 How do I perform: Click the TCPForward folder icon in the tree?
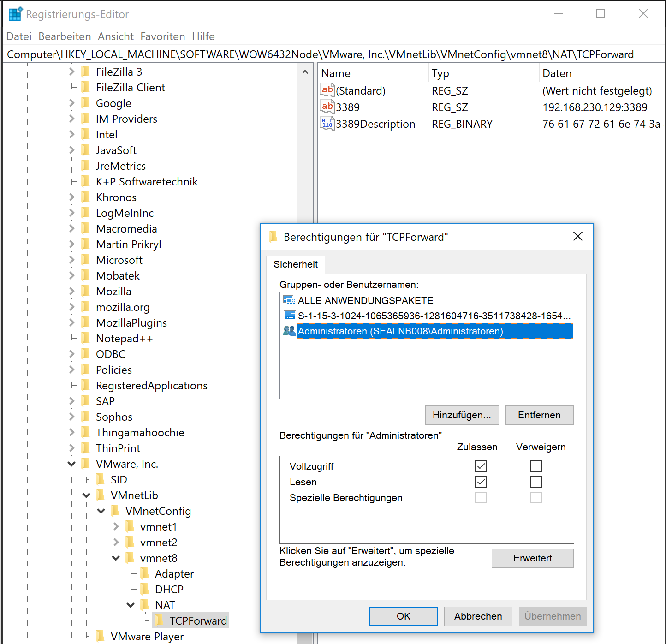159,620
